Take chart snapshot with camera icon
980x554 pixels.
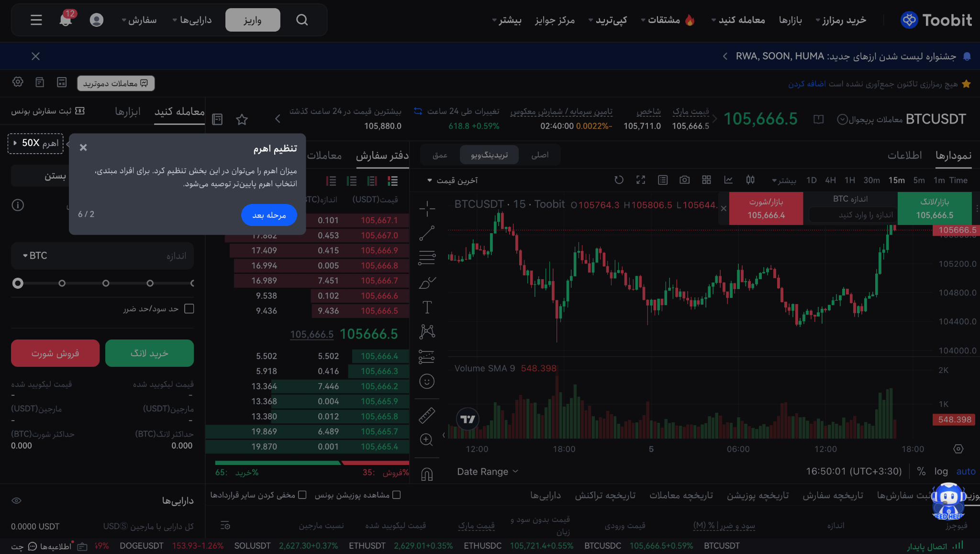pos(684,180)
